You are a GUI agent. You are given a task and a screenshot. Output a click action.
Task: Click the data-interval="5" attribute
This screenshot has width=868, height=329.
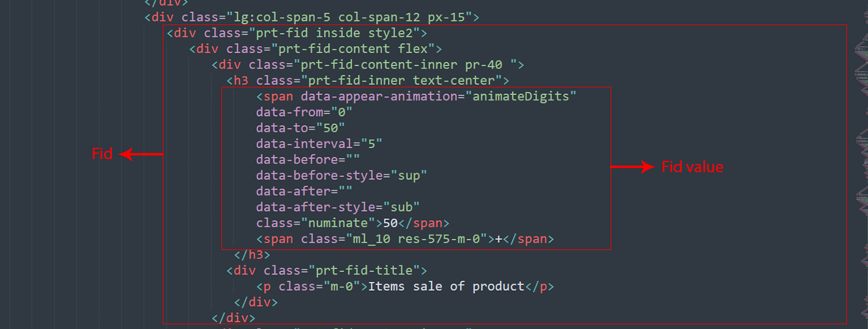click(x=318, y=144)
